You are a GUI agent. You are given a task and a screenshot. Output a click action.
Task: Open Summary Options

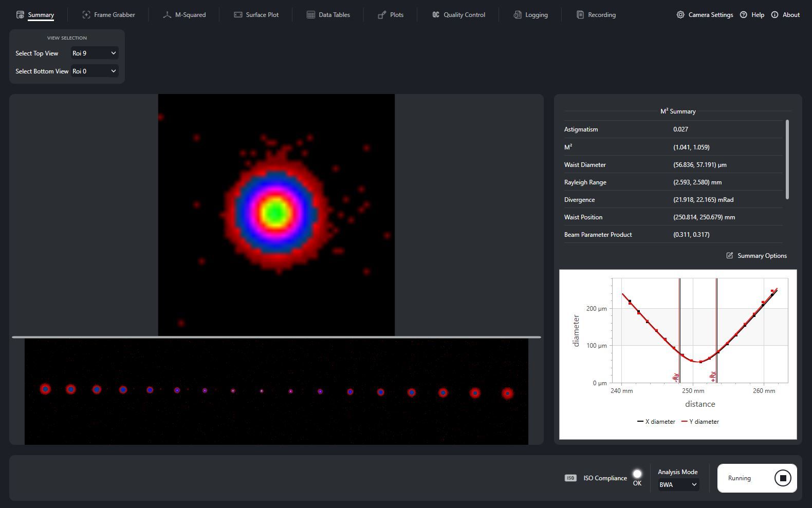[756, 256]
